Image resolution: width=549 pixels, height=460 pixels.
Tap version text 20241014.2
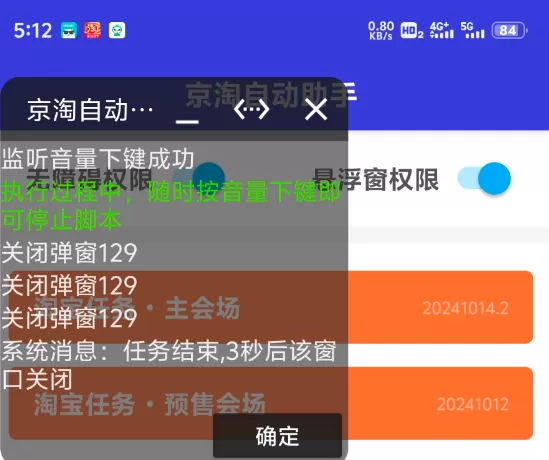click(x=465, y=308)
